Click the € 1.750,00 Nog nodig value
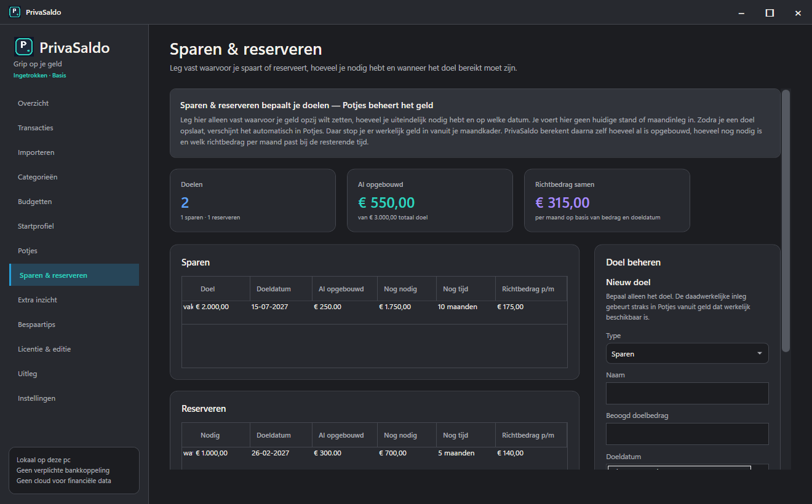The image size is (812, 504). pos(395,307)
